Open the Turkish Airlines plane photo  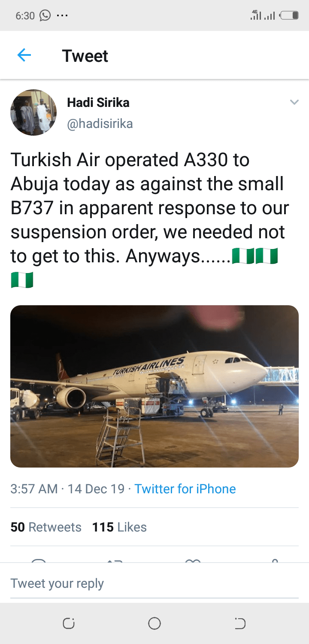[x=154, y=386]
